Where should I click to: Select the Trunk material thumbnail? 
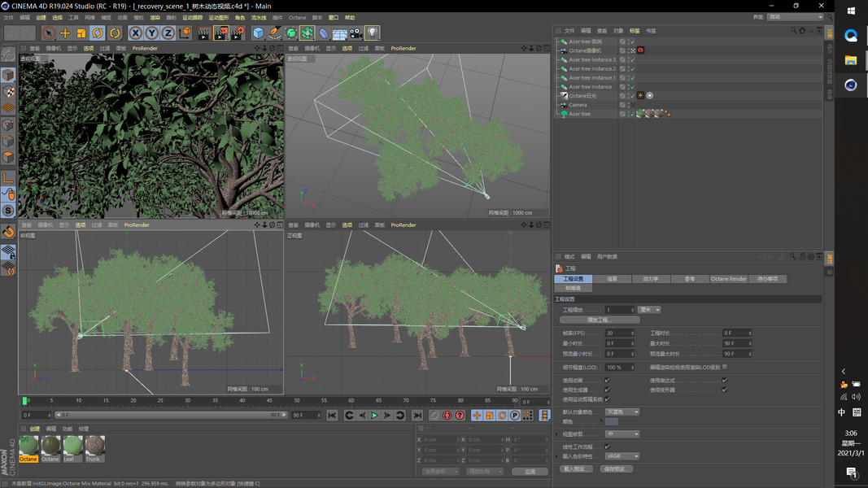tap(94, 447)
